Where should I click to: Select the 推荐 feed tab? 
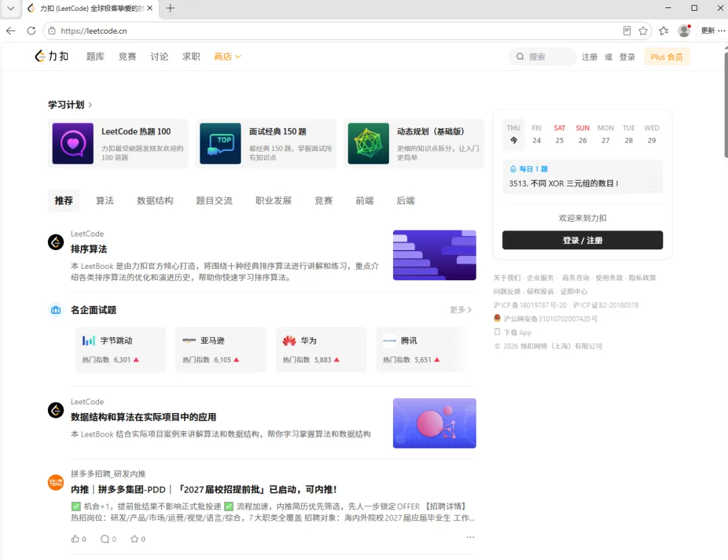pos(63,201)
